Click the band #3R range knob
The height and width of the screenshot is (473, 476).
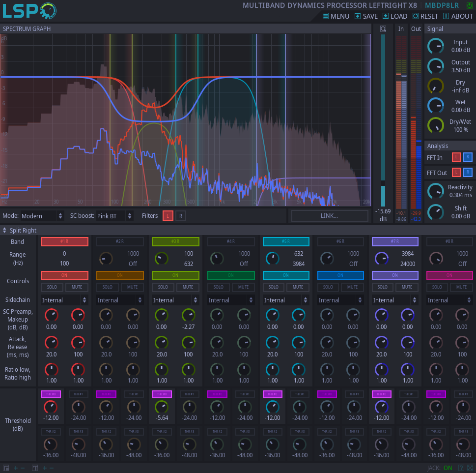[x=162, y=259]
